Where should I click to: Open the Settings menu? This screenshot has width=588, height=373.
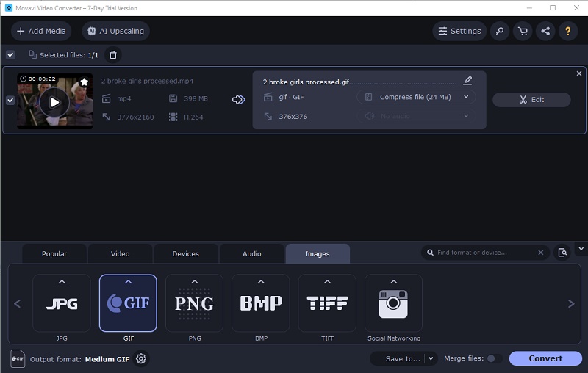coord(459,31)
